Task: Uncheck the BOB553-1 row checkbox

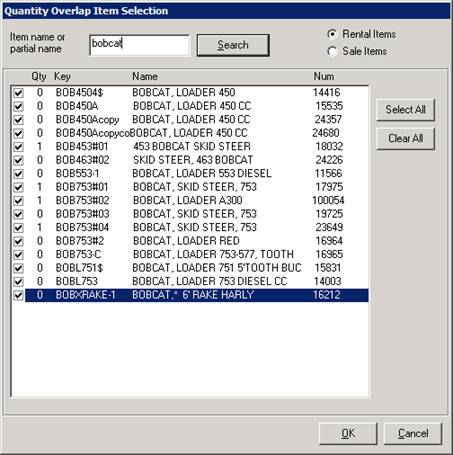Action: click(18, 174)
